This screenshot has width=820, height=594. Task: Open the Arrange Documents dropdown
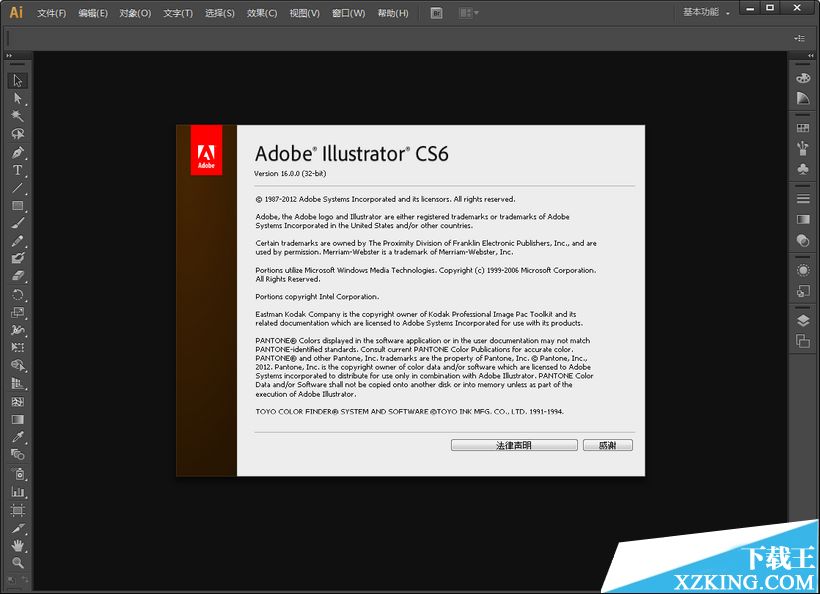tap(469, 13)
